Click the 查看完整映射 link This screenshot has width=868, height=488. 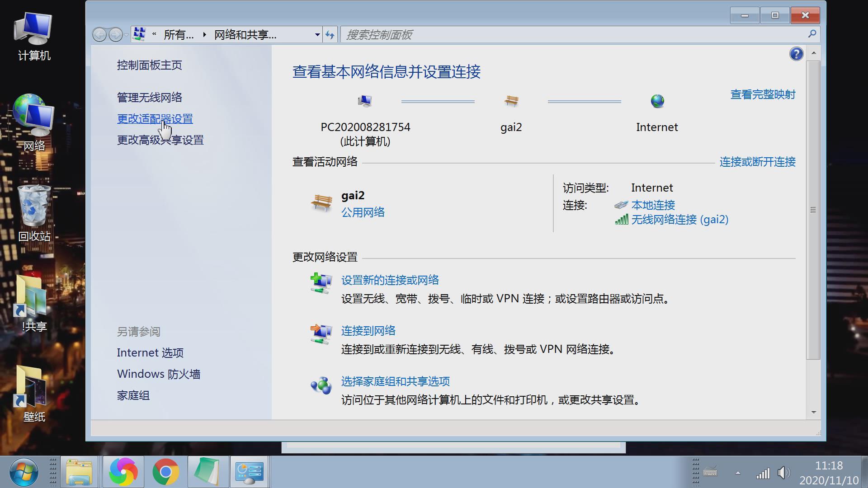point(763,94)
